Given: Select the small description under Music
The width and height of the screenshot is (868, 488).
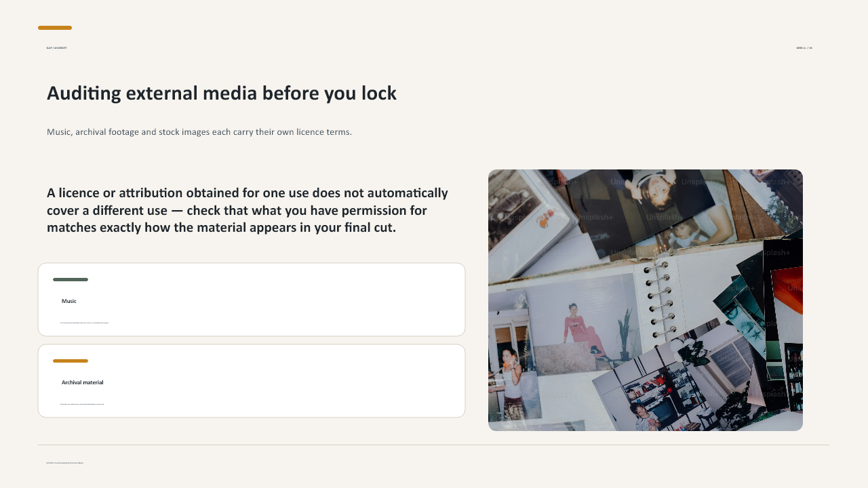Looking at the screenshot, I should pos(84,323).
